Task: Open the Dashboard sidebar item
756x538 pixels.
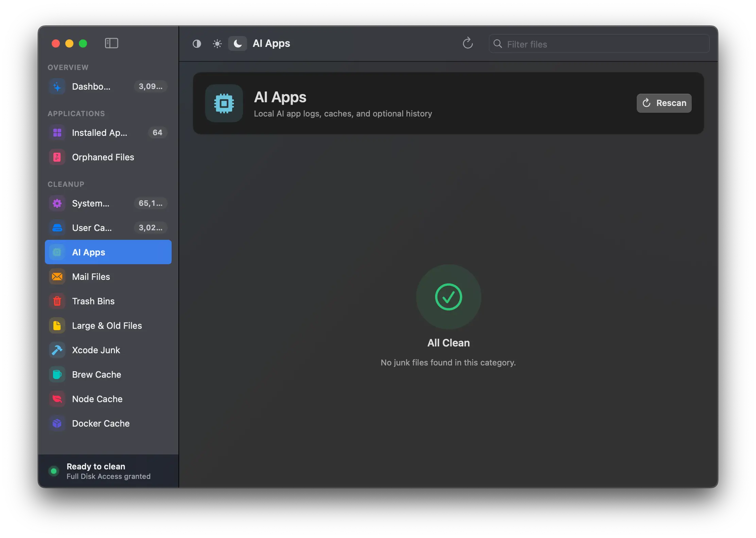Action: 108,87
